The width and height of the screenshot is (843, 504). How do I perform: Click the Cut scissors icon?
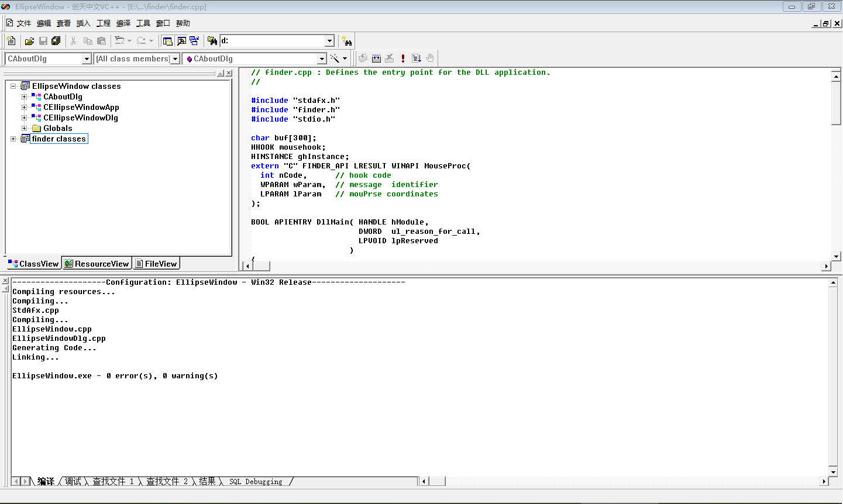click(73, 41)
